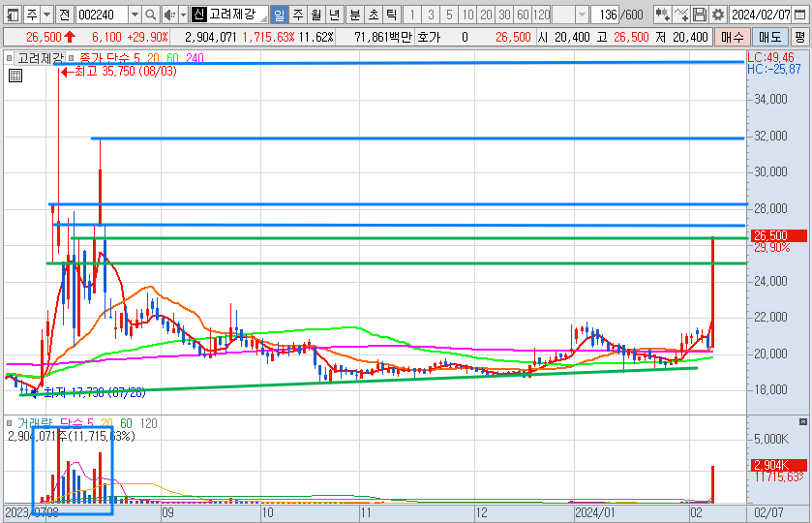Select the 60 interval button
This screenshot has height=523, width=812.
click(523, 15)
